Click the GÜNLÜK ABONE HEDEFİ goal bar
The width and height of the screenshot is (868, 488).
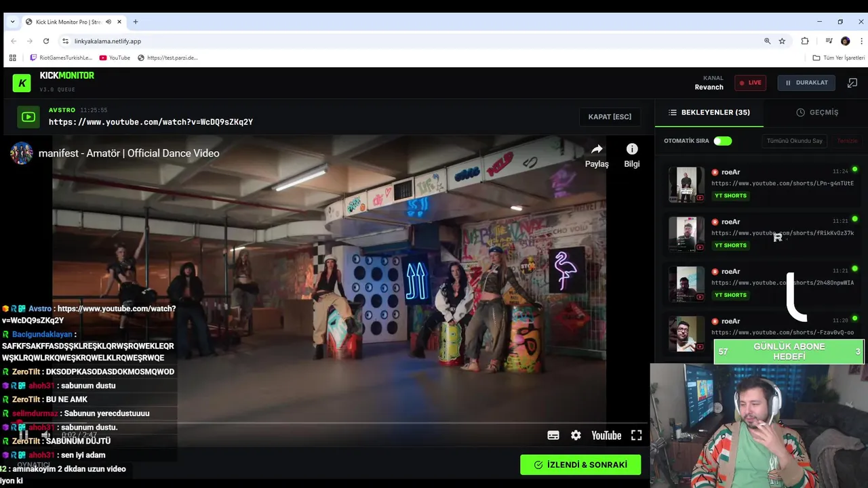789,352
